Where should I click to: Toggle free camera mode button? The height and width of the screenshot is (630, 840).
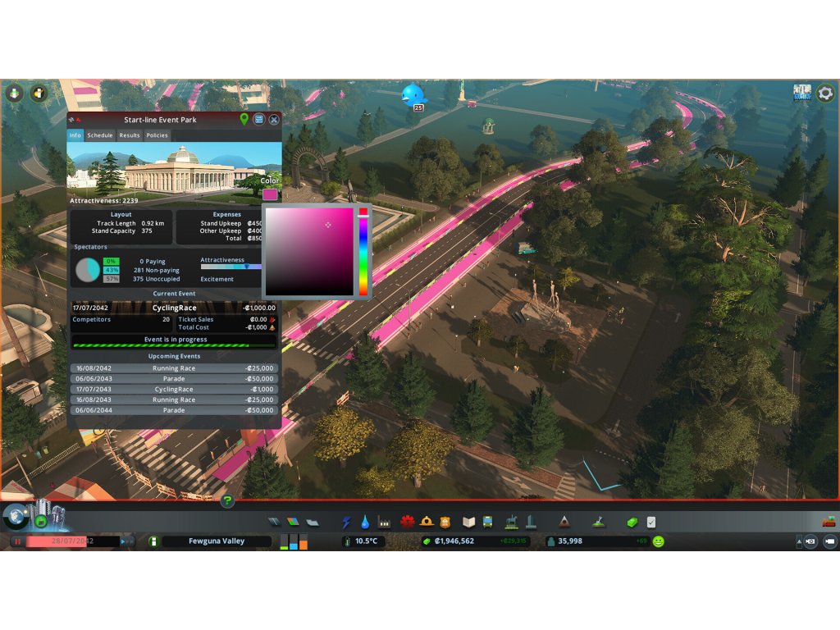829,541
